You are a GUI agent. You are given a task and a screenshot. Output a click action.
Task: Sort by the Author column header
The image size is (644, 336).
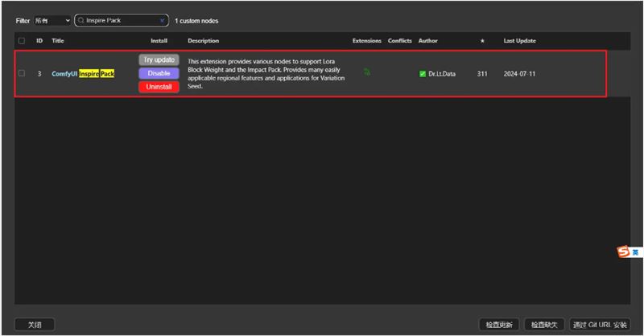pos(428,41)
